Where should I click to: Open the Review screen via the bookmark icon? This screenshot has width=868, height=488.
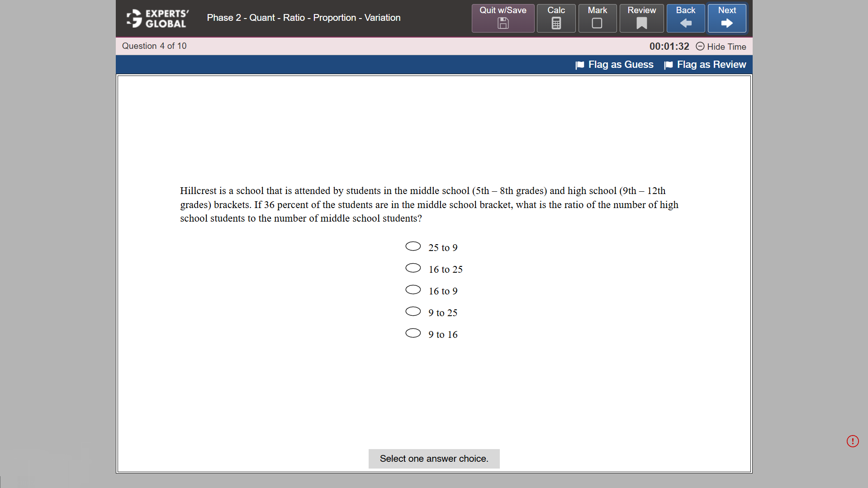pyautogui.click(x=641, y=22)
